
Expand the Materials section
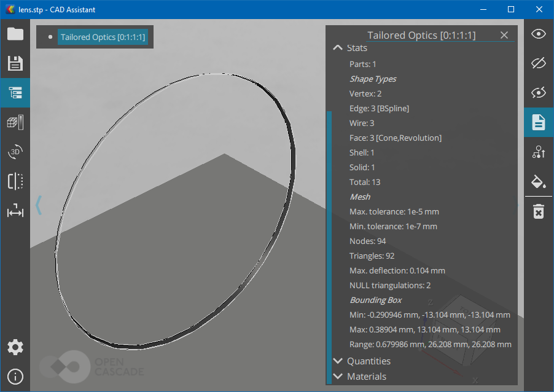tap(337, 376)
